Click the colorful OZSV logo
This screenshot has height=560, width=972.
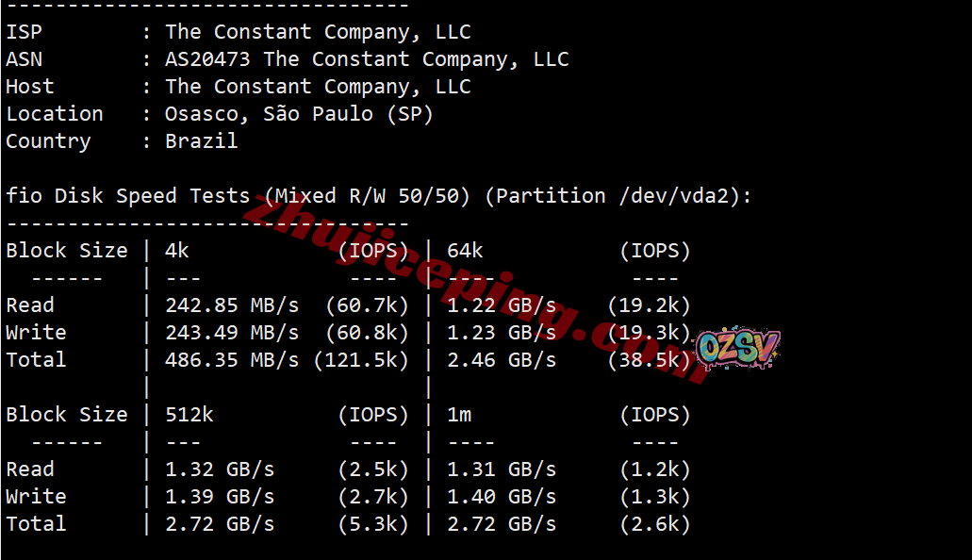pyautogui.click(x=737, y=350)
